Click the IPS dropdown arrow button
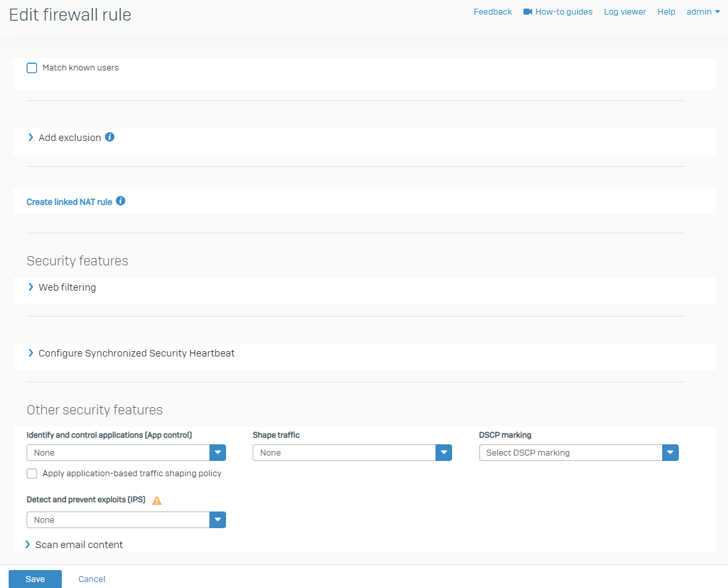Image resolution: width=728 pixels, height=588 pixels. [218, 520]
